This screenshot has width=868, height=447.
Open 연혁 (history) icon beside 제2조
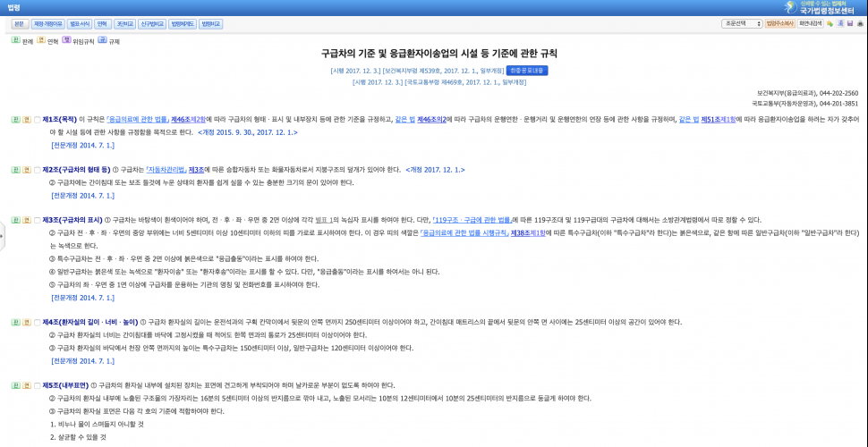click(x=25, y=169)
